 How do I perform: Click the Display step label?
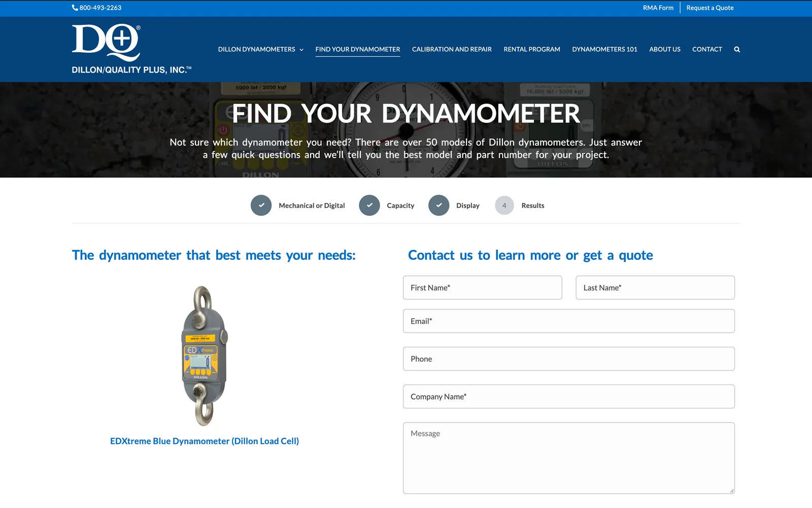tap(468, 206)
